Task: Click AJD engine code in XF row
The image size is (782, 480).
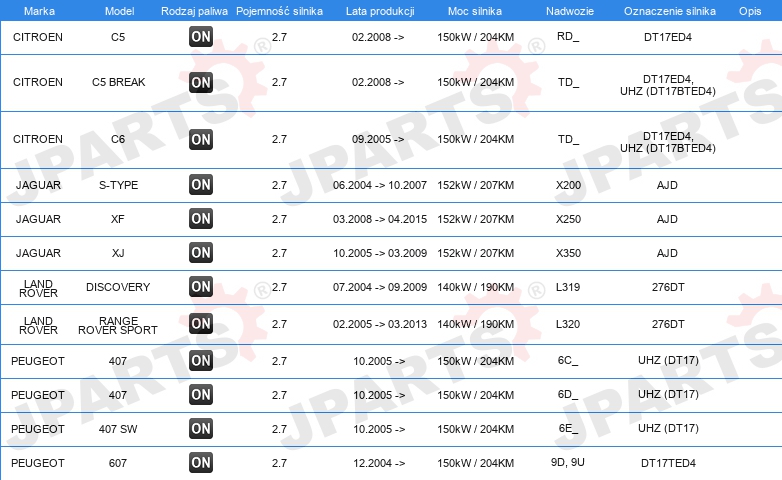Action: 667,219
